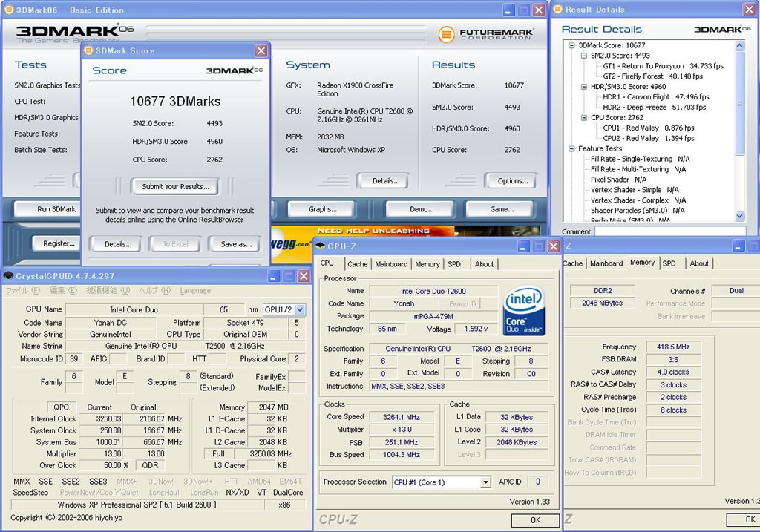Select HDR1 - Canyon Flight row
This screenshot has height=532, width=760.
(656, 97)
